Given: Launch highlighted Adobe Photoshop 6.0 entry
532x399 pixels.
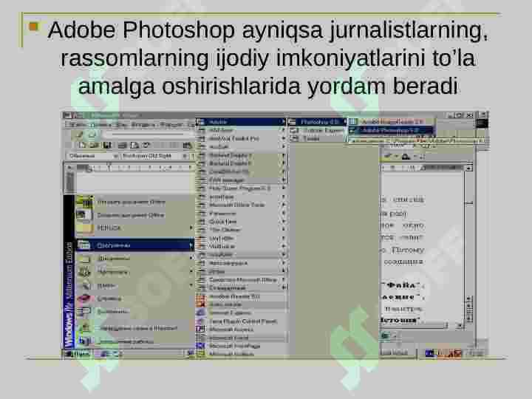Looking at the screenshot, I should (391, 130).
